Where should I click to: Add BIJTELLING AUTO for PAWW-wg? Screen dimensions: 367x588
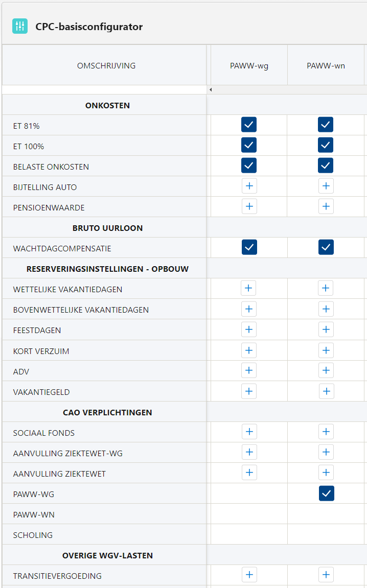pyautogui.click(x=249, y=186)
